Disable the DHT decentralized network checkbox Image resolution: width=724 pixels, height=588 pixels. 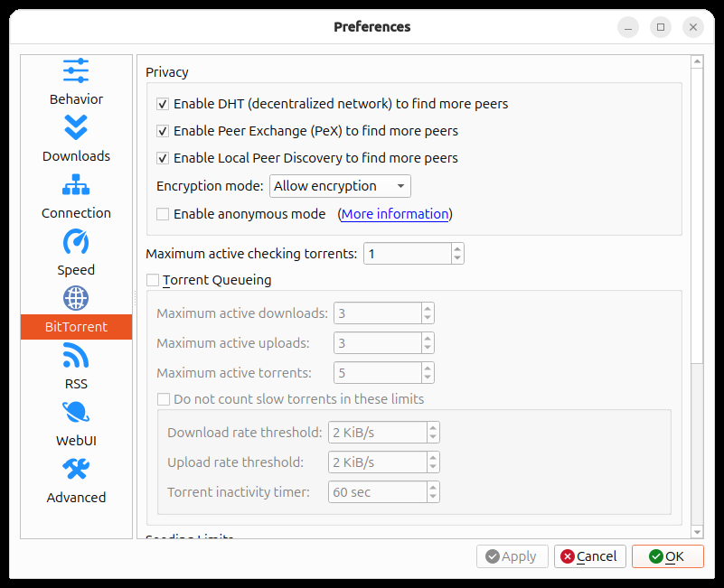pos(164,104)
